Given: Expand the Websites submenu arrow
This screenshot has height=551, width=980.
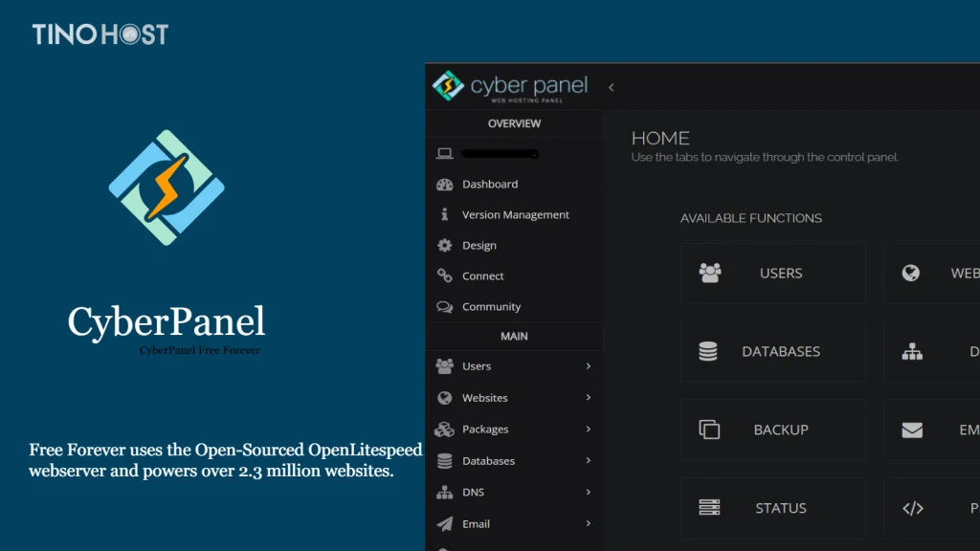Looking at the screenshot, I should (589, 397).
